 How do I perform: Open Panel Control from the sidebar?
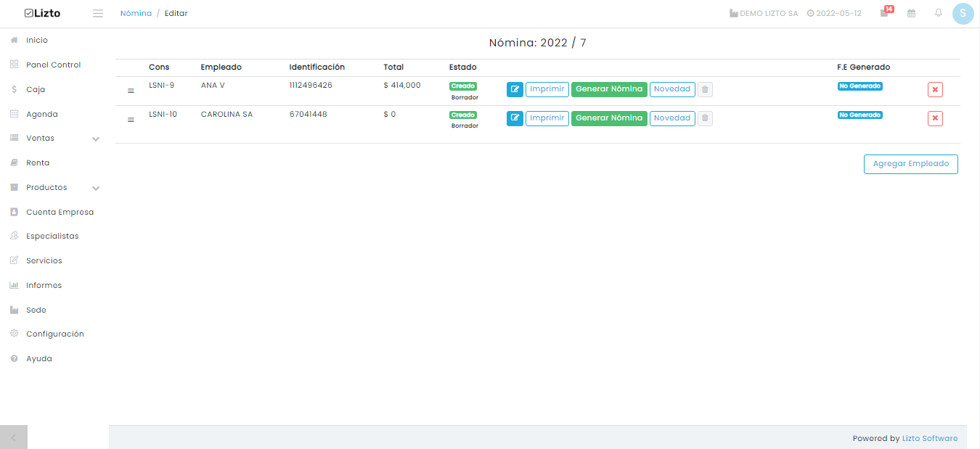[x=53, y=65]
